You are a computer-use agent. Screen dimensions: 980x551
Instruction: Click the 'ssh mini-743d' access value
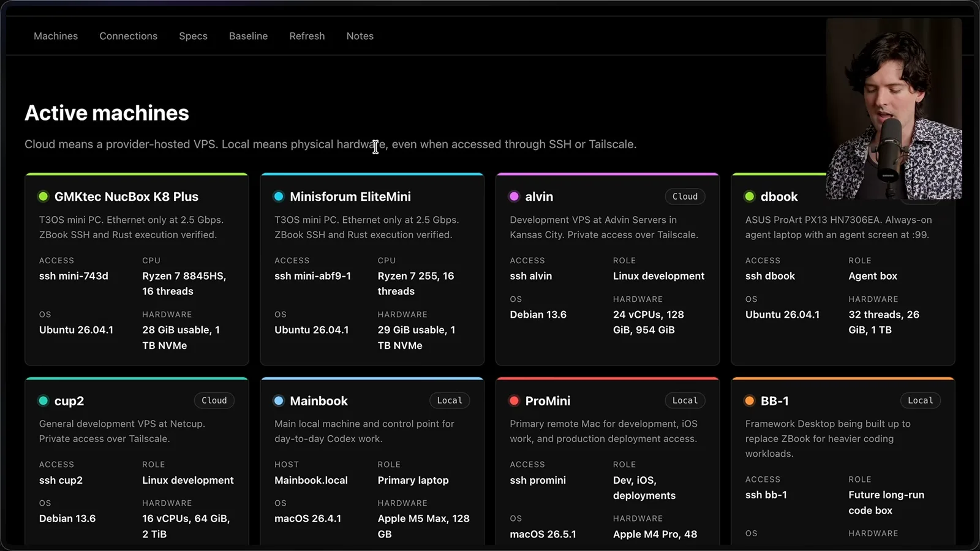pos(73,276)
